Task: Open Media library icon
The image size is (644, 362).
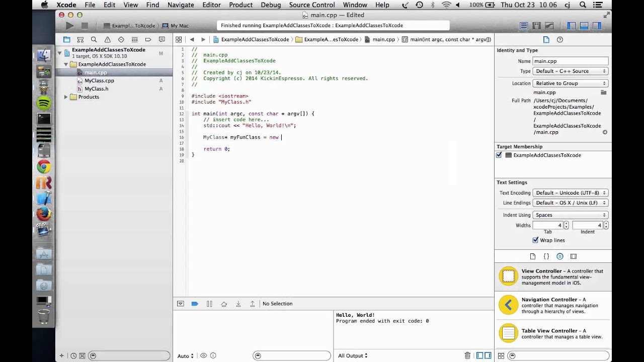Action: (x=574, y=256)
